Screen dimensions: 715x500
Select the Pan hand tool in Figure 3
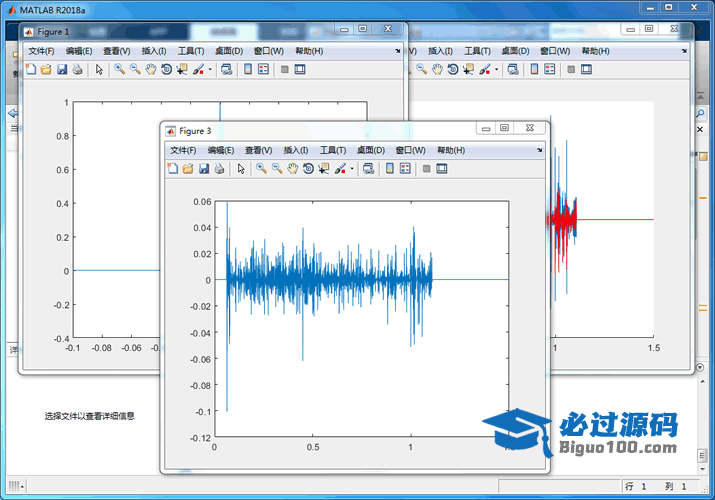point(293,169)
